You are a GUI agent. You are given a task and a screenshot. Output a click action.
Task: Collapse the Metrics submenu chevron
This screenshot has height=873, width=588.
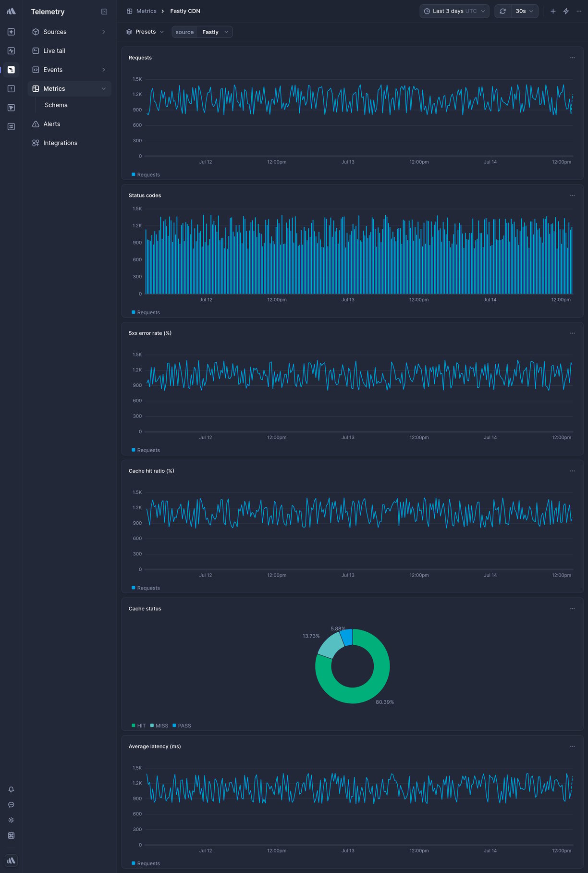(103, 88)
